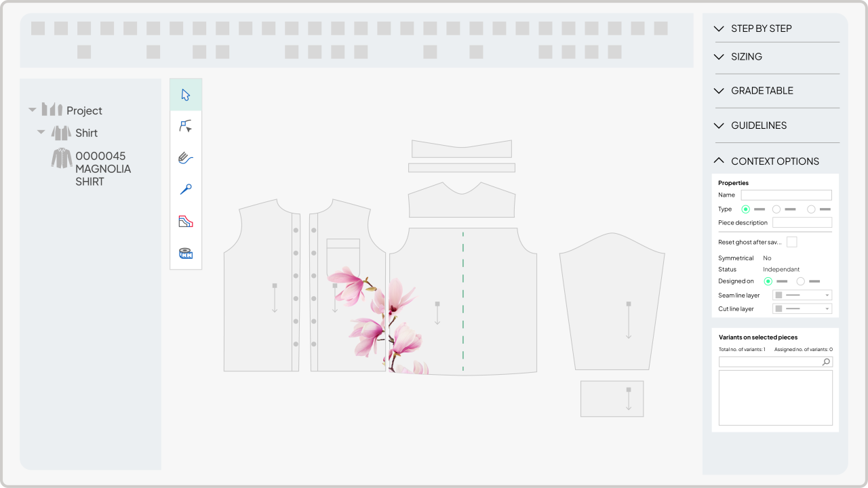Click the search magnifier in Variants panel
Viewport: 868px width, 488px height.
point(826,362)
